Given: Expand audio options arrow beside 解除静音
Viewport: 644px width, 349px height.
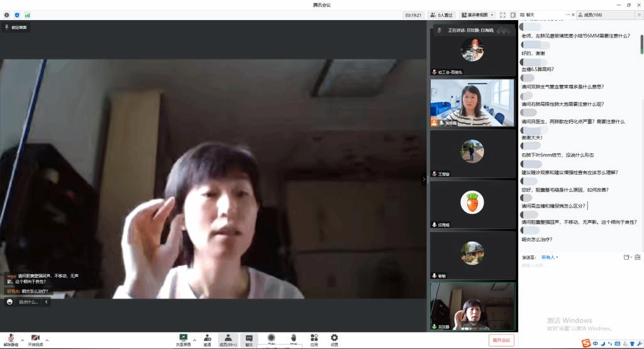Looking at the screenshot, I should click(23, 340).
